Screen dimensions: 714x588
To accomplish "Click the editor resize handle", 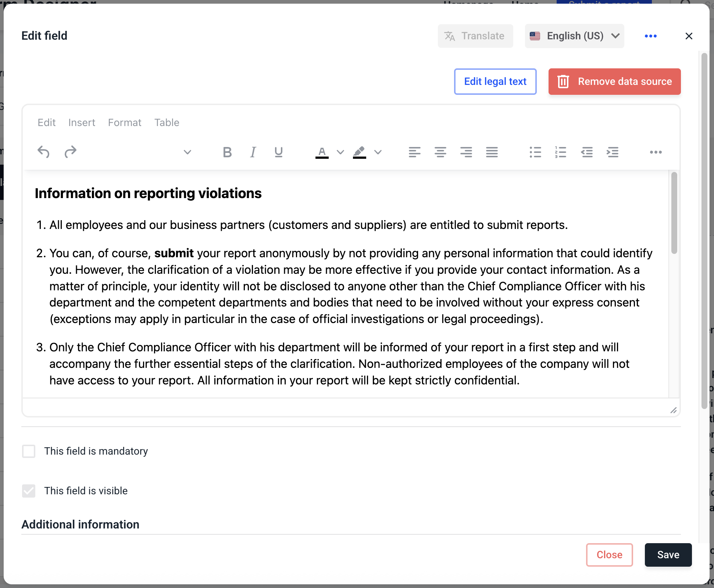I will click(673, 410).
